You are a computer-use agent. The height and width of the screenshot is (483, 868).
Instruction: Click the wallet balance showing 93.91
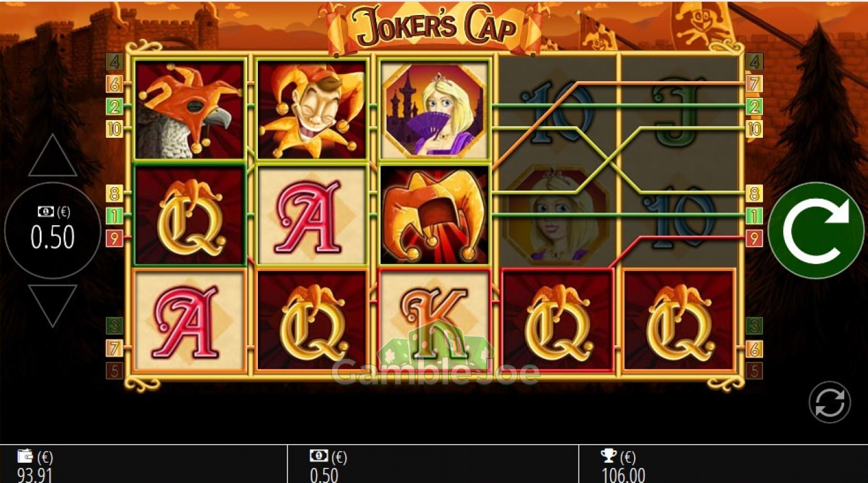(x=35, y=465)
